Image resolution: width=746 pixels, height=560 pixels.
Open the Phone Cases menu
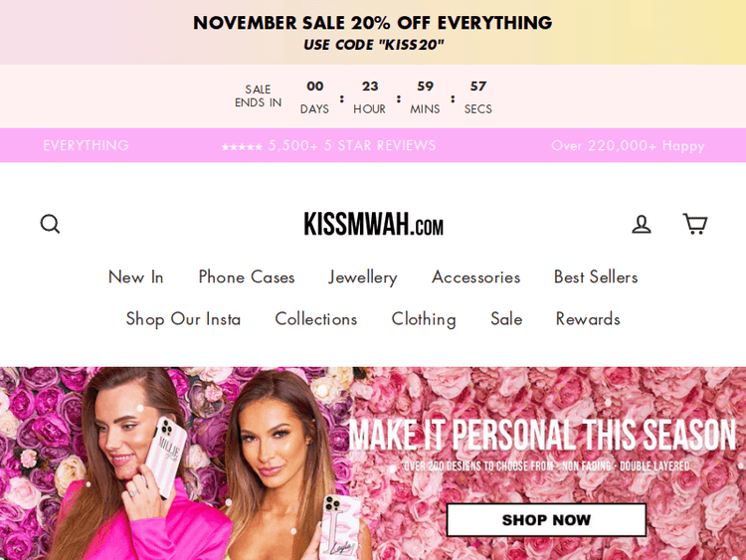[247, 277]
